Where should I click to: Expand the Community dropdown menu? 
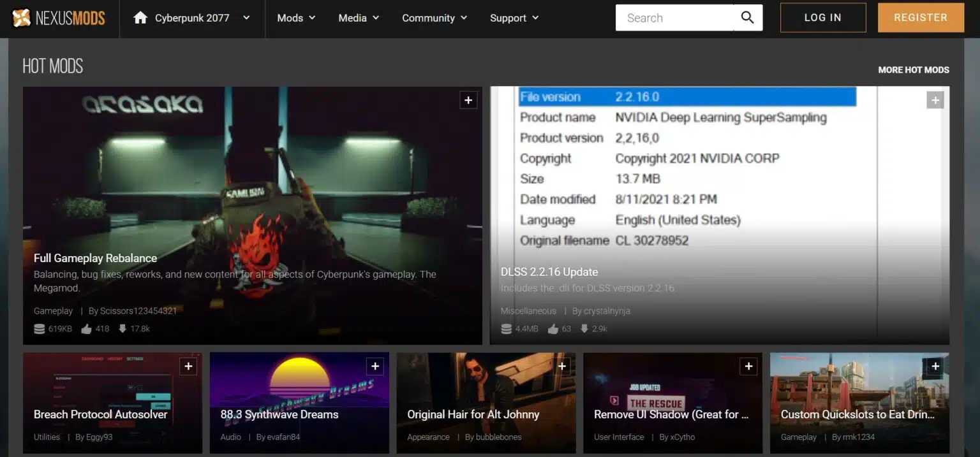(x=434, y=18)
